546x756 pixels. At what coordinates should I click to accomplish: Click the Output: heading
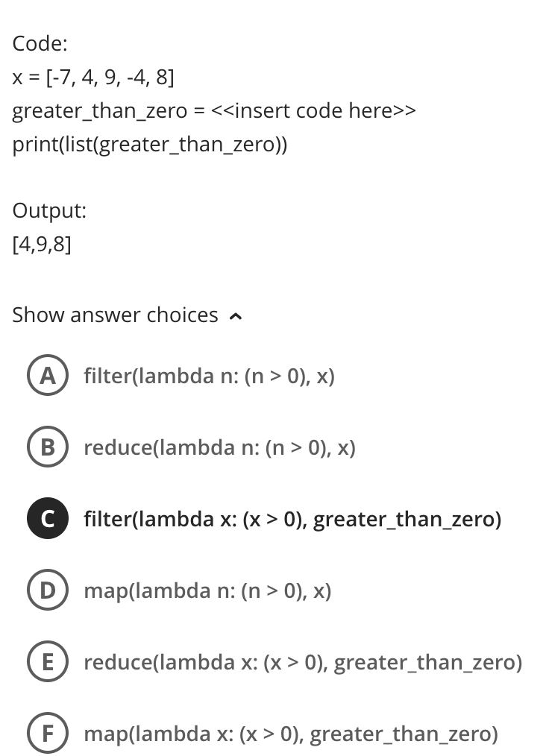[48, 210]
